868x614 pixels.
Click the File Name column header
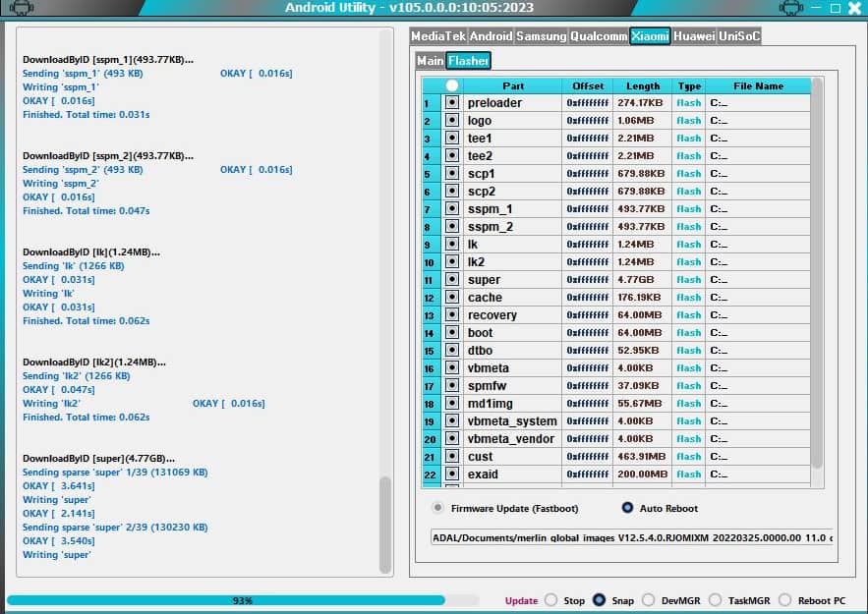pos(758,85)
